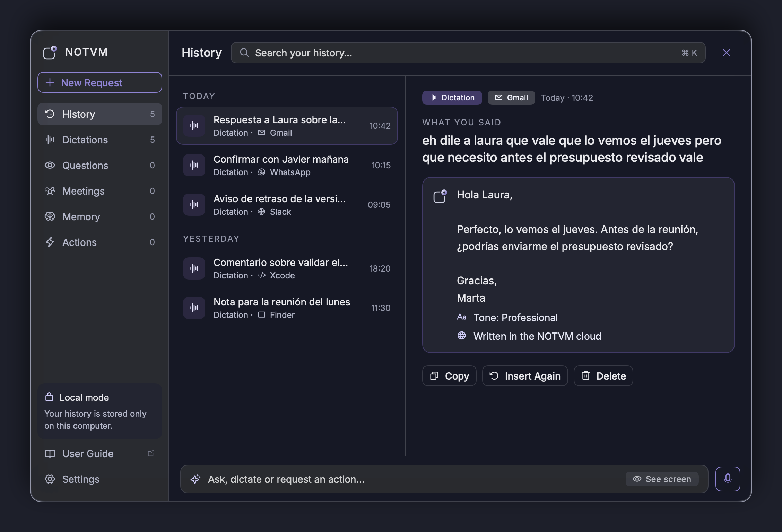This screenshot has width=782, height=532.
Task: Click the waveform icon of the Aviso de retraso entry
Action: click(x=194, y=205)
